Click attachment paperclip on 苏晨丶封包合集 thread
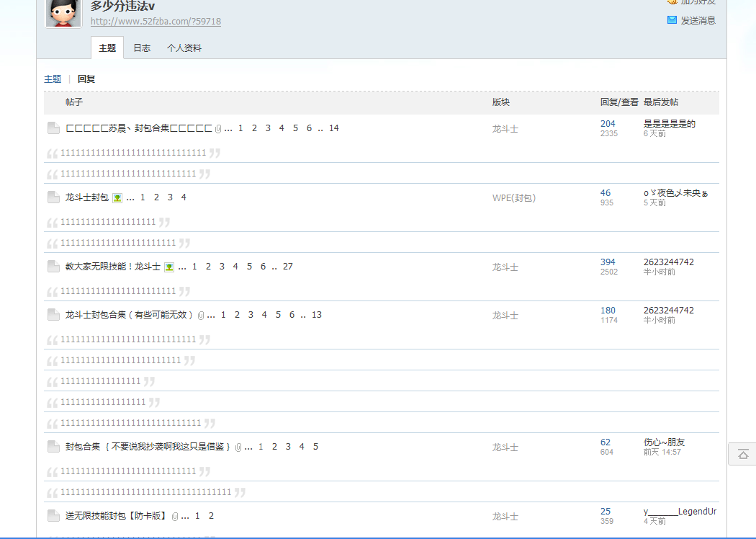Image resolution: width=756 pixels, height=539 pixels. (x=218, y=129)
